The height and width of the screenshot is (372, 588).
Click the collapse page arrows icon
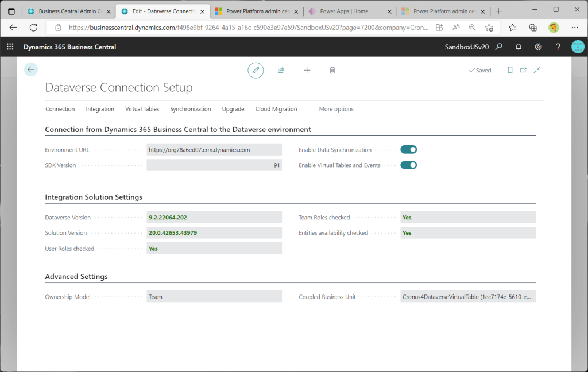[537, 70]
